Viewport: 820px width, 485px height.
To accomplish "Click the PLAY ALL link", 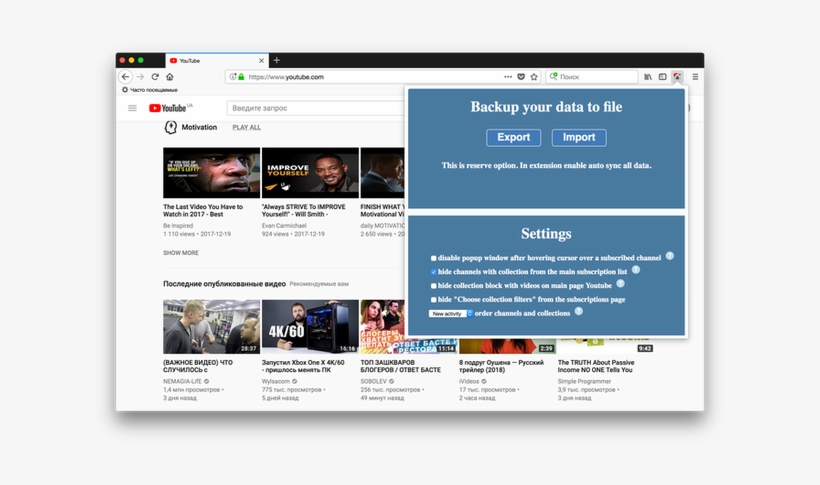I will pyautogui.click(x=246, y=127).
